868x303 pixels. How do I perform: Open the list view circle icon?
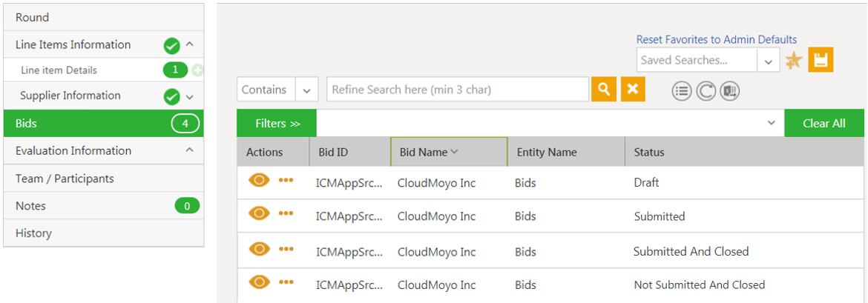pos(682,90)
